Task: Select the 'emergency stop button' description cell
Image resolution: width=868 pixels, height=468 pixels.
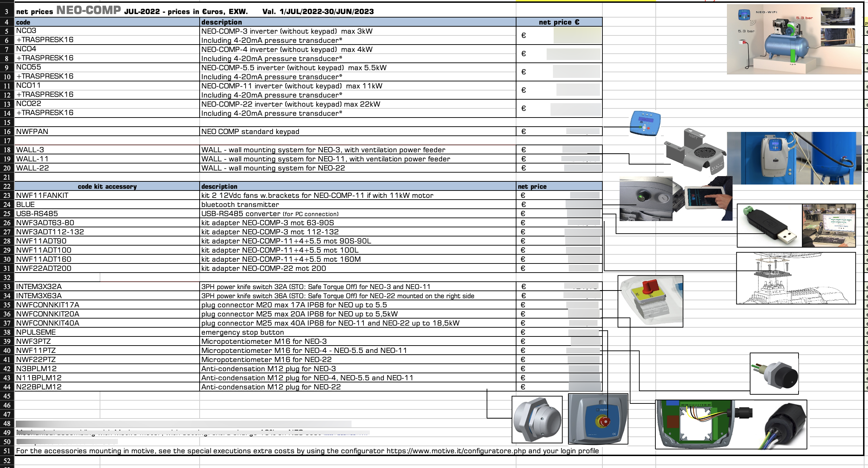Action: [358, 332]
